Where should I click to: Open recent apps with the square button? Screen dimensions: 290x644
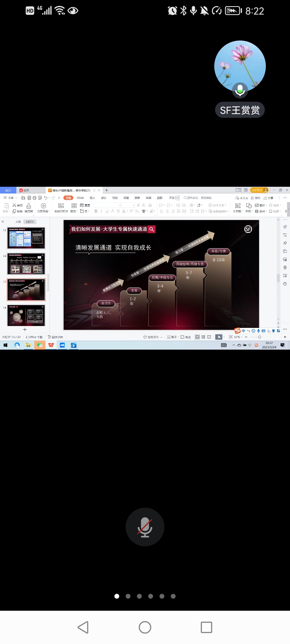click(206, 627)
